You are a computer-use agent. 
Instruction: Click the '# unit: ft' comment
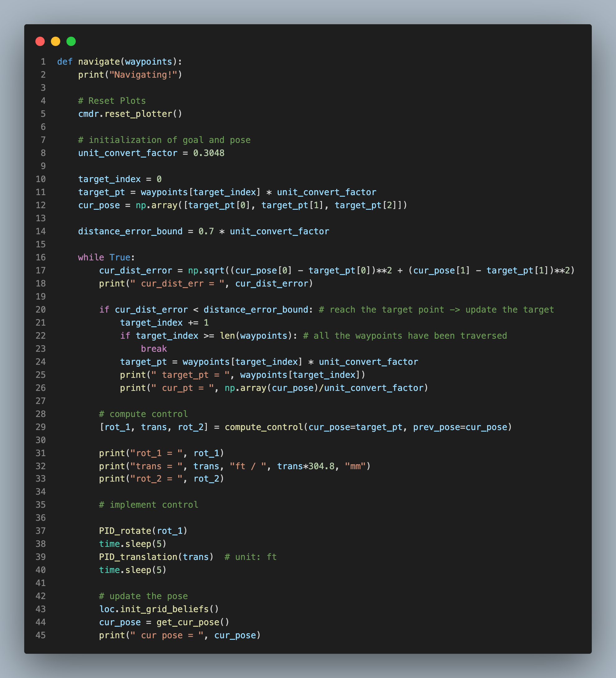point(251,557)
